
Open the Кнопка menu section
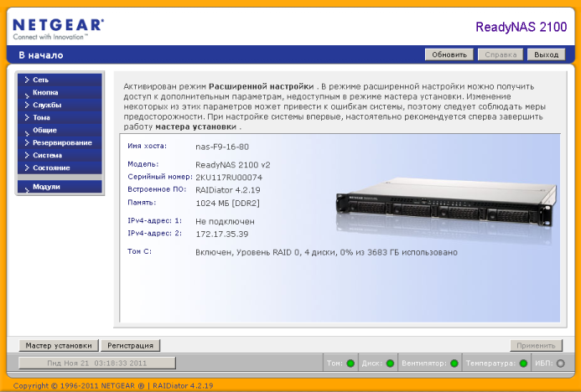tap(60, 92)
